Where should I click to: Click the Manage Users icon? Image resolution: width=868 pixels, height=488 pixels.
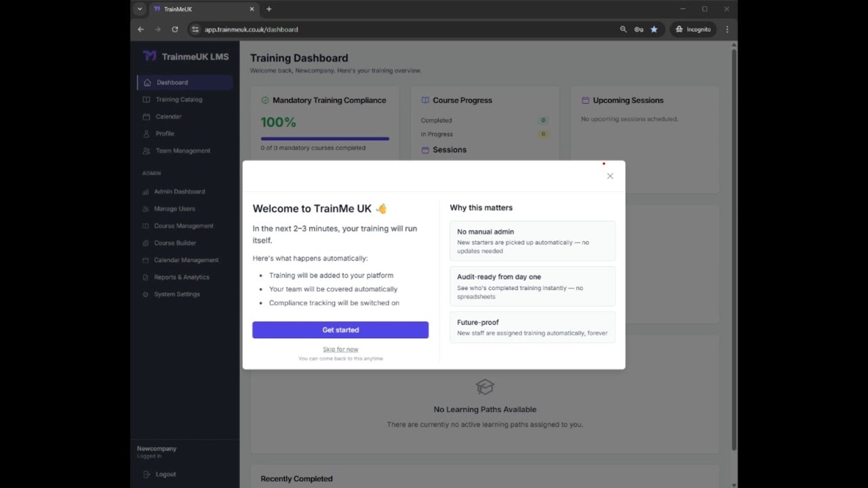click(146, 209)
